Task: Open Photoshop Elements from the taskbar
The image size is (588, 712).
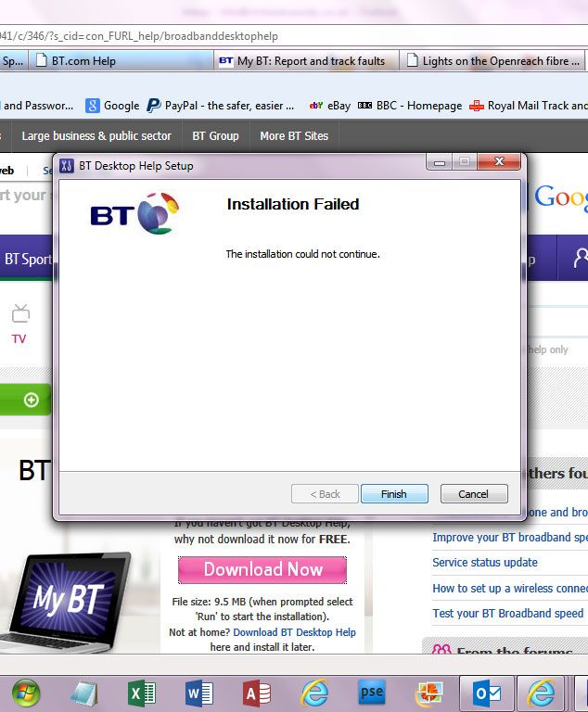Action: tap(372, 692)
